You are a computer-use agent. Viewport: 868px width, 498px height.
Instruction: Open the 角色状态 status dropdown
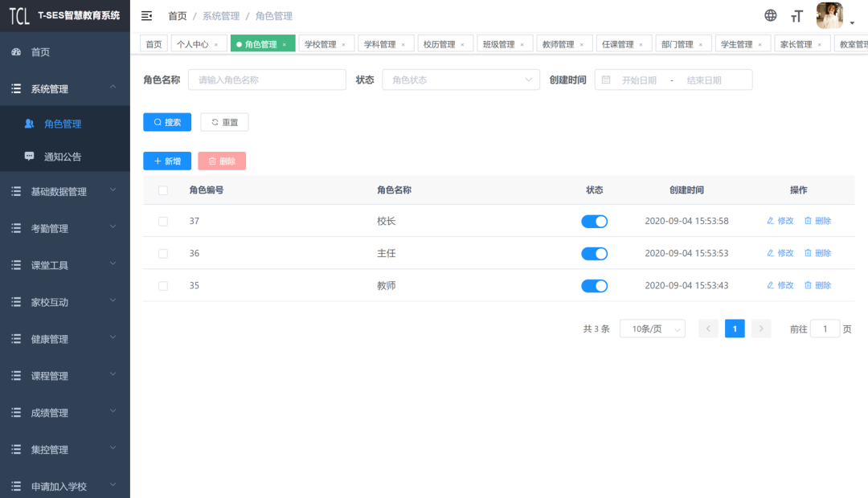pyautogui.click(x=461, y=80)
